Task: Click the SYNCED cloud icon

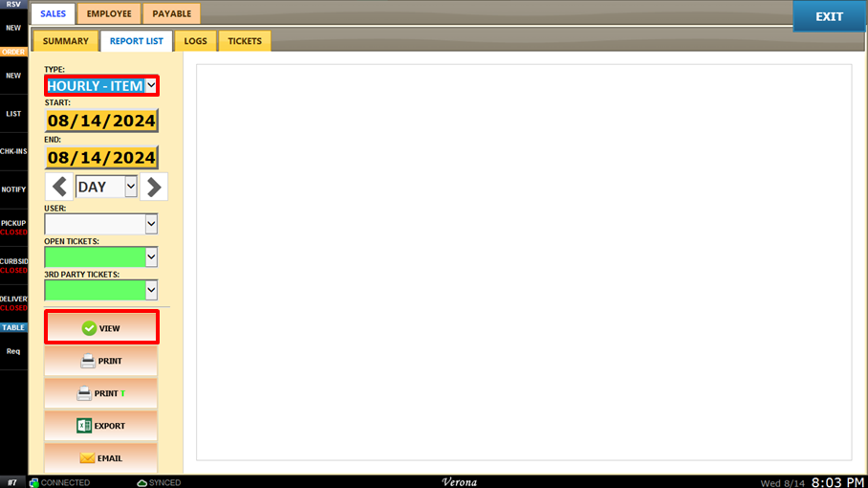Action: (141, 482)
